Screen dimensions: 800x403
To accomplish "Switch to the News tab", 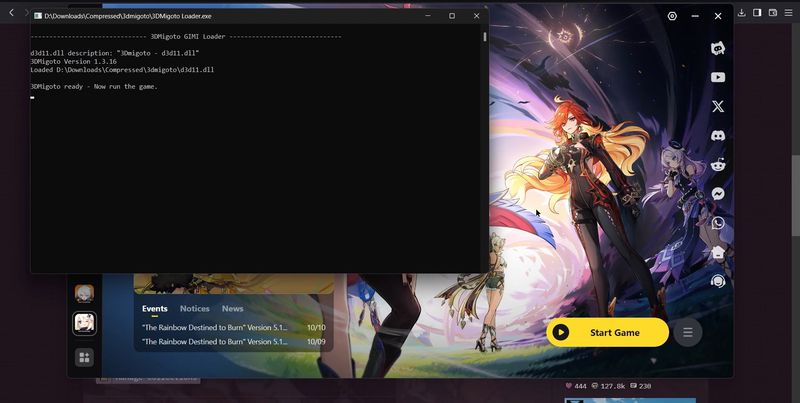I will click(232, 309).
